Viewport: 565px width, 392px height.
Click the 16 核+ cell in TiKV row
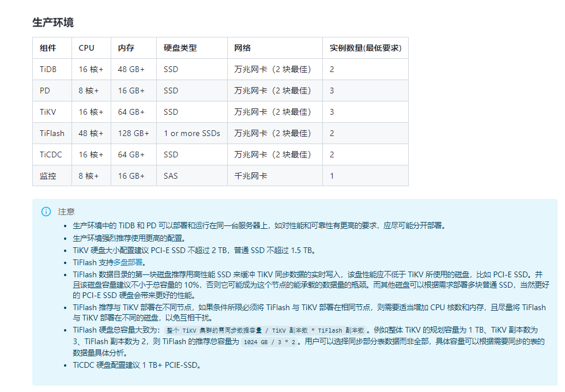[91, 112]
